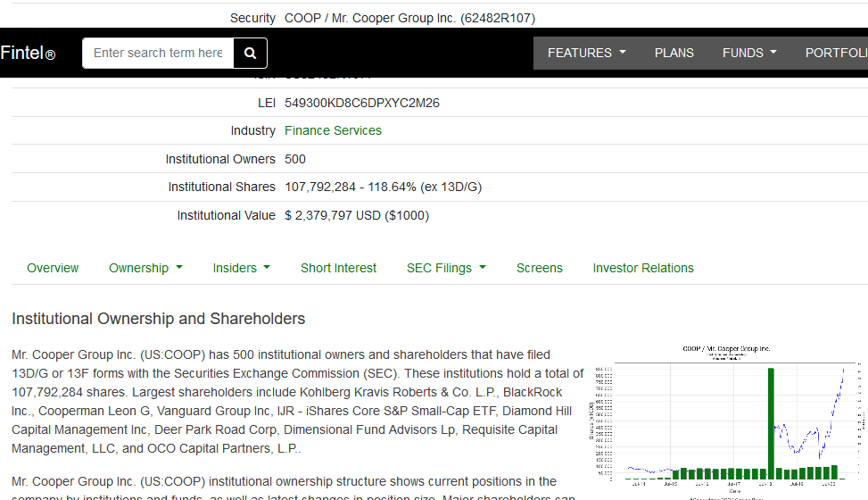
Task: Expand the Ownership dropdown tab
Action: (x=145, y=268)
